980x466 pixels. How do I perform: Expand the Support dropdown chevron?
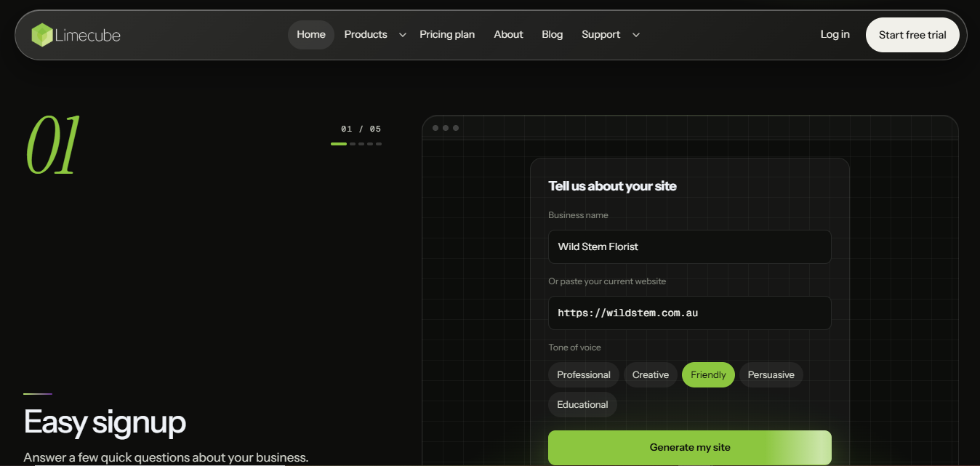[636, 35]
